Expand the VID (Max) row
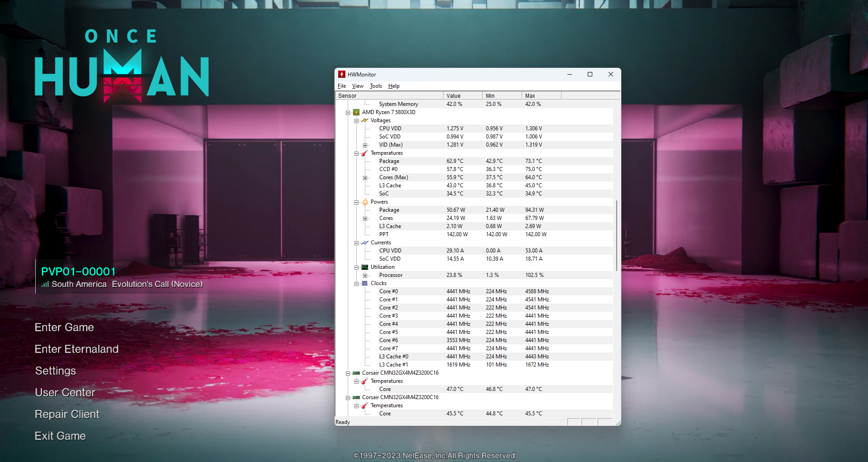The image size is (868, 462). click(365, 145)
